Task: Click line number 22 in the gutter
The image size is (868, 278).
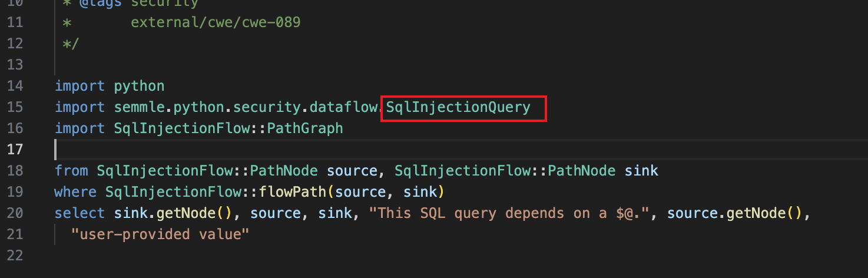Action: 16,255
